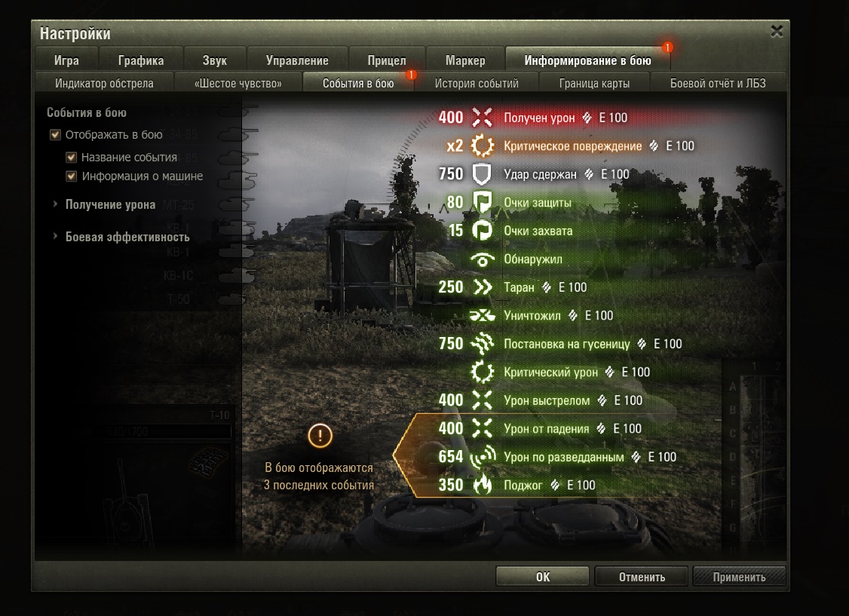Click the destroyed tank icon next to Уничтожил
849x616 pixels.
point(482,316)
